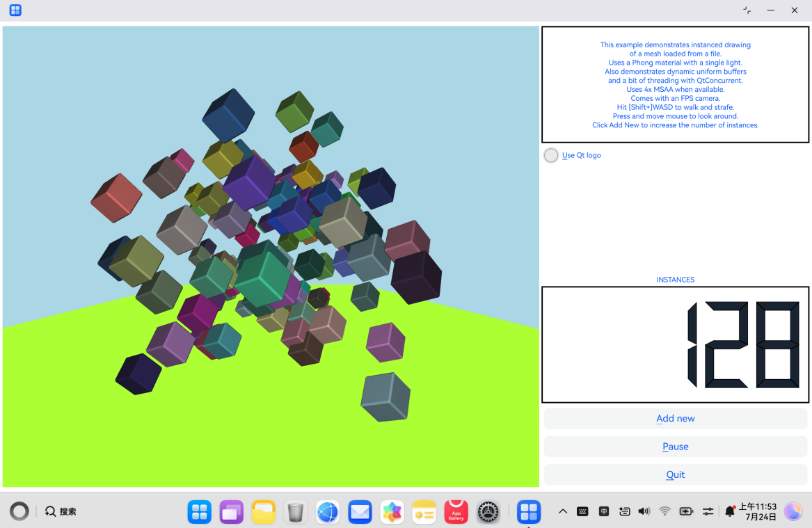Minimize the window from the title bar

770,10
